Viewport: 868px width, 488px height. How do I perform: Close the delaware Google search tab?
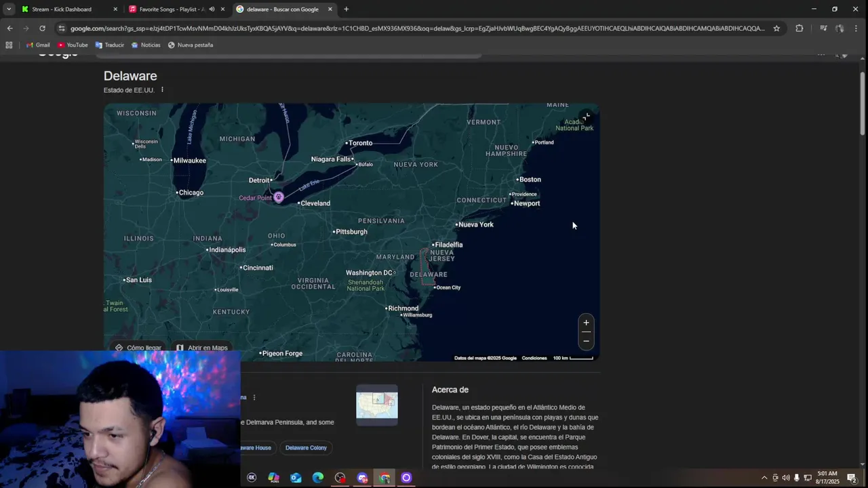click(x=330, y=9)
